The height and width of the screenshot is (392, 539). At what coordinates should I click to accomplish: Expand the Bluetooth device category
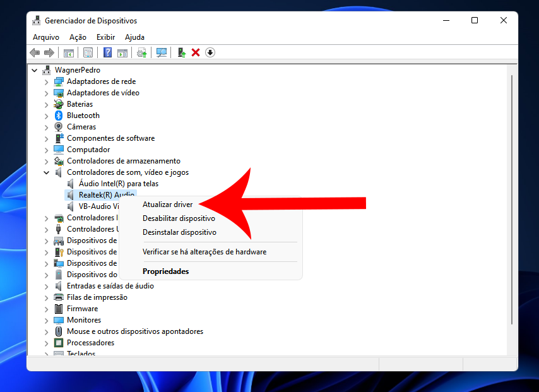pos(46,116)
